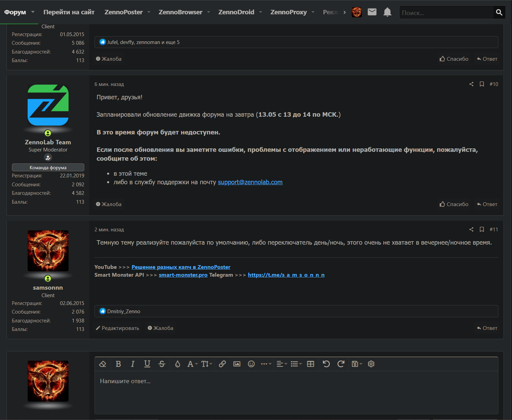Toggle strikethrough formatting
512x420 pixels.
tap(162, 364)
